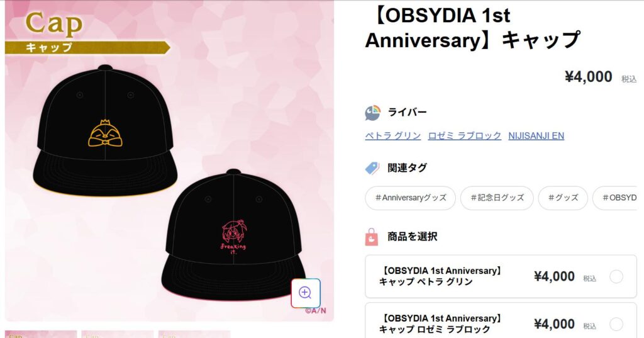Click the #記念日グッズ tag

(497, 198)
